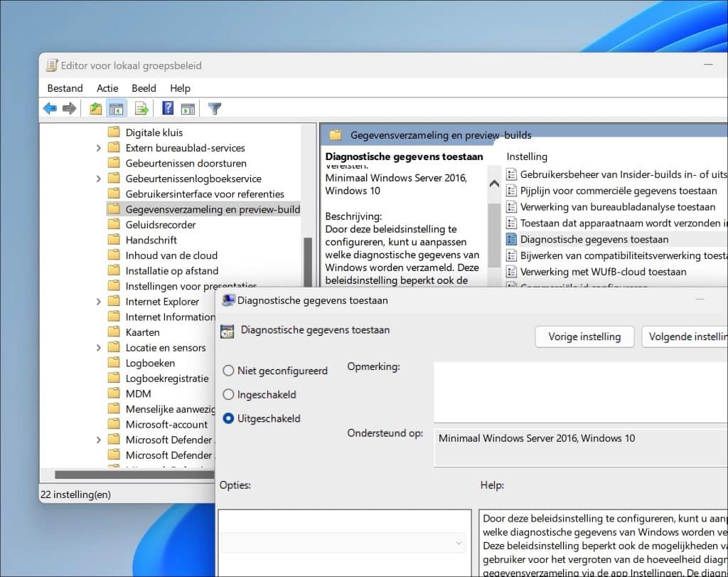
Task: Click the Logboeken folder icon
Action: point(114,362)
